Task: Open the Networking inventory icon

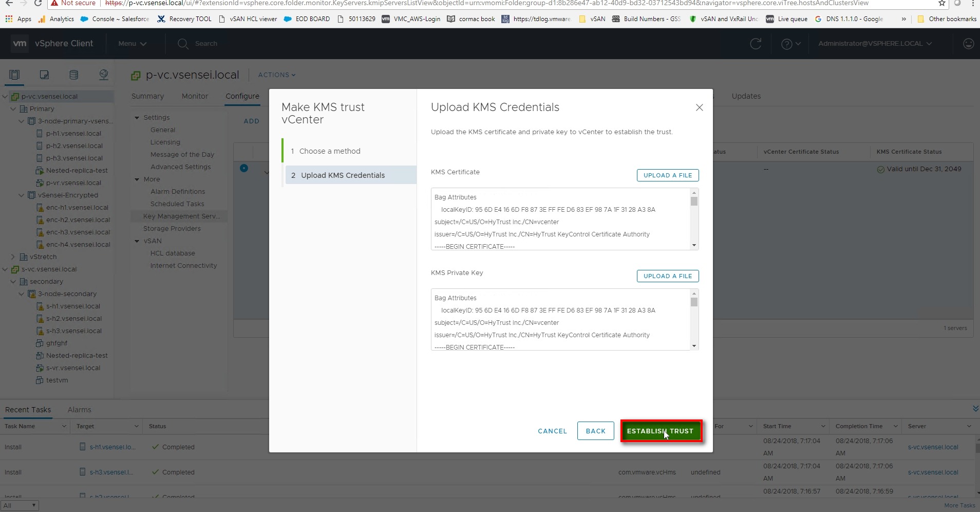Action: tap(103, 75)
